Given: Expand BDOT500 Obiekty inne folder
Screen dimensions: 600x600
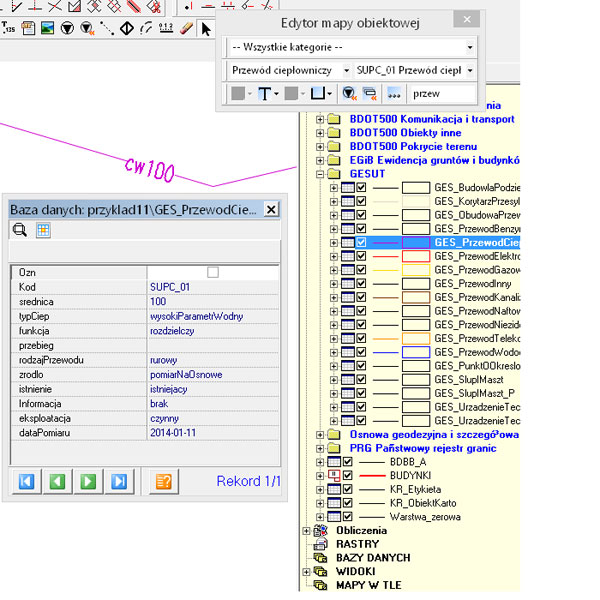Looking at the screenshot, I should [x=320, y=133].
